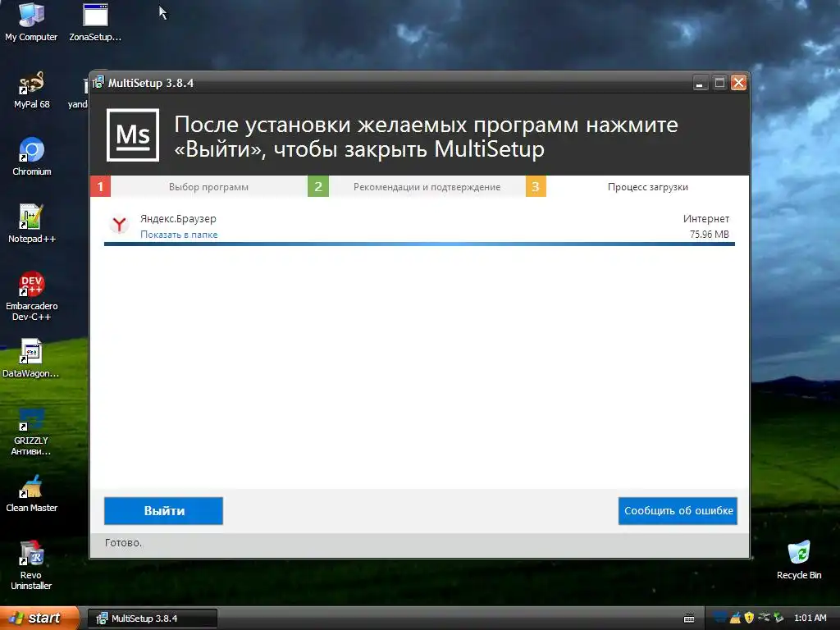Open the Показать в папке link

179,235
